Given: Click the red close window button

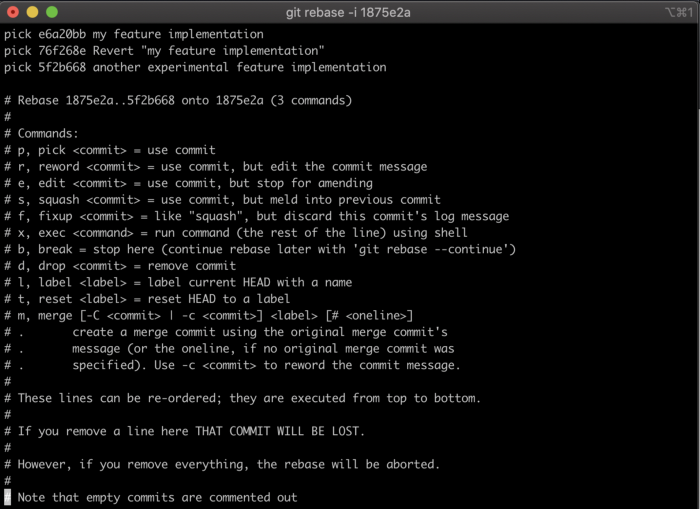Looking at the screenshot, I should 13,11.
